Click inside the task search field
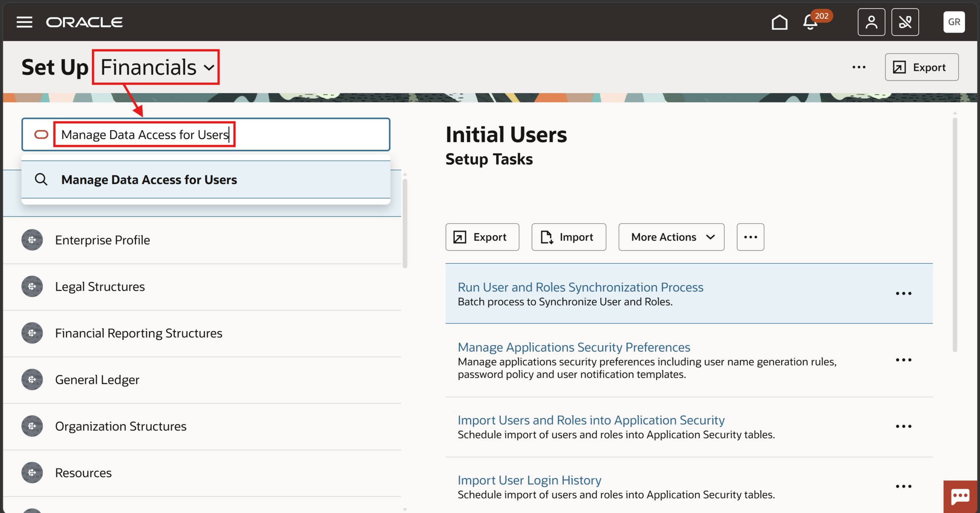 coord(206,134)
